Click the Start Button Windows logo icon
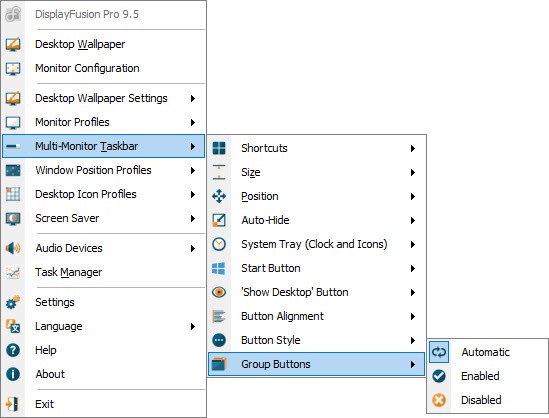The height and width of the screenshot is (418, 549). pos(219,269)
